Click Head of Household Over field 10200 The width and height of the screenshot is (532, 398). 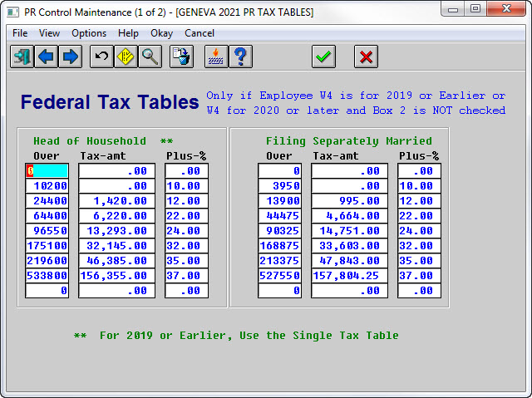pos(47,186)
